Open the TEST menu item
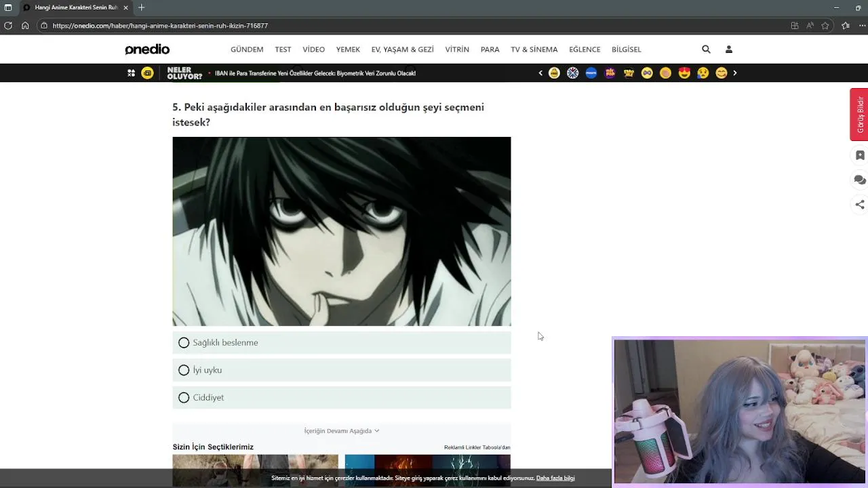The width and height of the screenshot is (868, 488). [283, 49]
